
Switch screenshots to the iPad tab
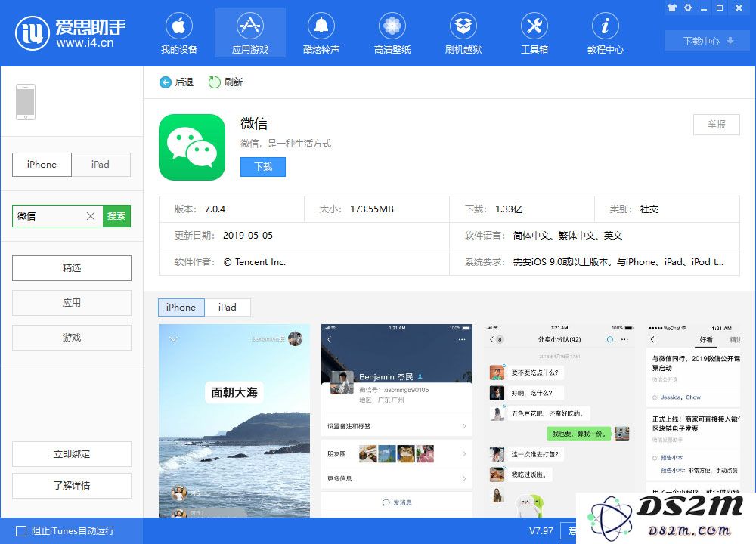227,308
